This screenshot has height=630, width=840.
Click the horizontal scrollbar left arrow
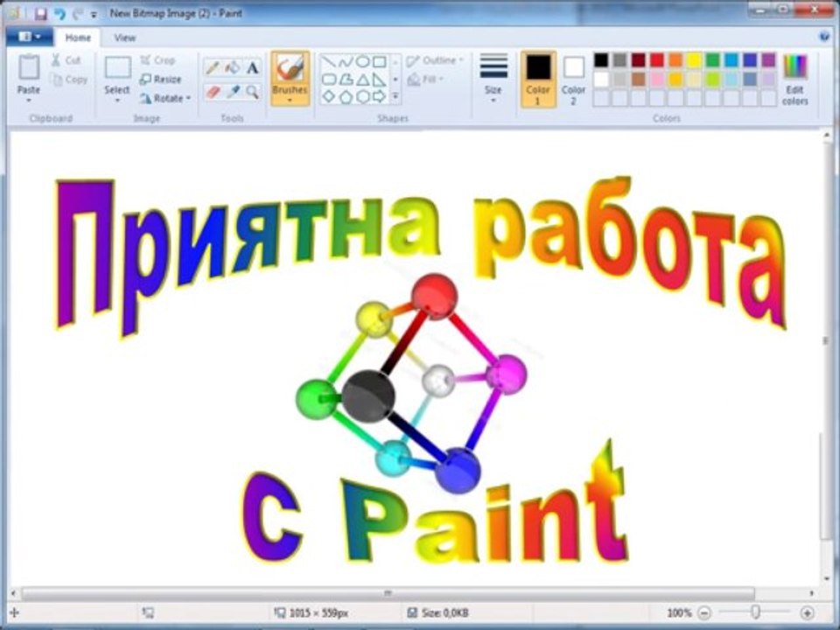[x=14, y=593]
